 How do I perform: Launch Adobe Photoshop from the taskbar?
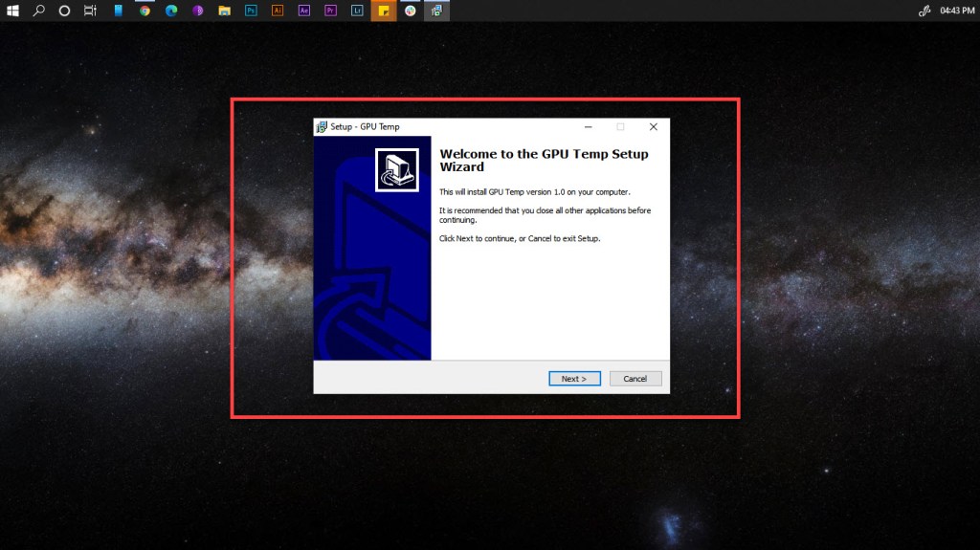[x=251, y=11]
